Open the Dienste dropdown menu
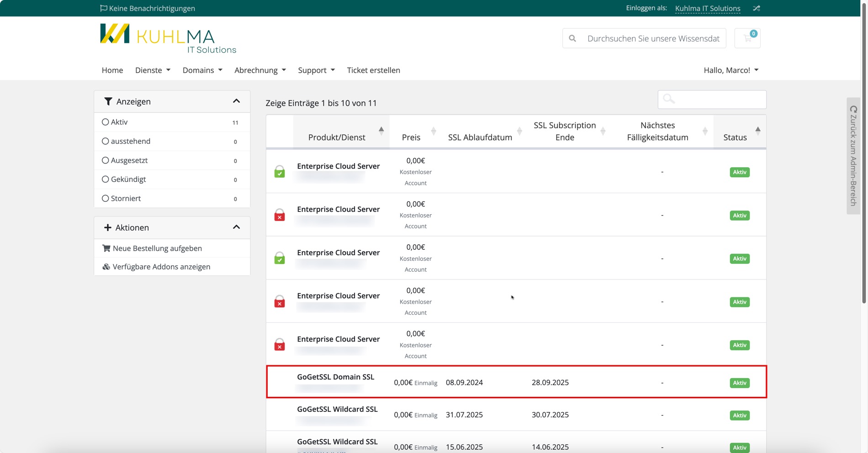Viewport: 868px width, 453px height. 153,70
